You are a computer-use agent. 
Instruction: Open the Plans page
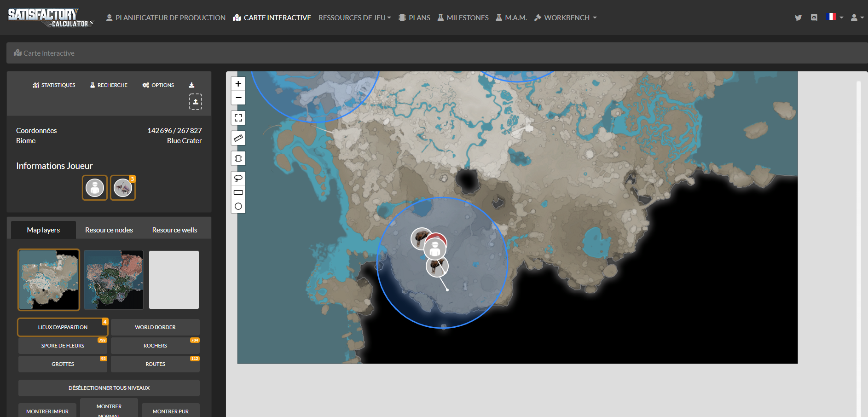tap(414, 17)
